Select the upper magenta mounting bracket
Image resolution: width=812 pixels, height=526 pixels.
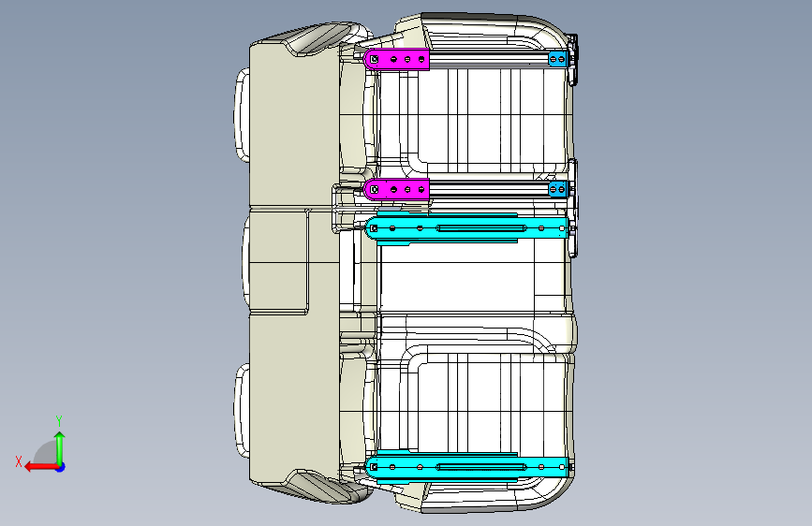397,59
